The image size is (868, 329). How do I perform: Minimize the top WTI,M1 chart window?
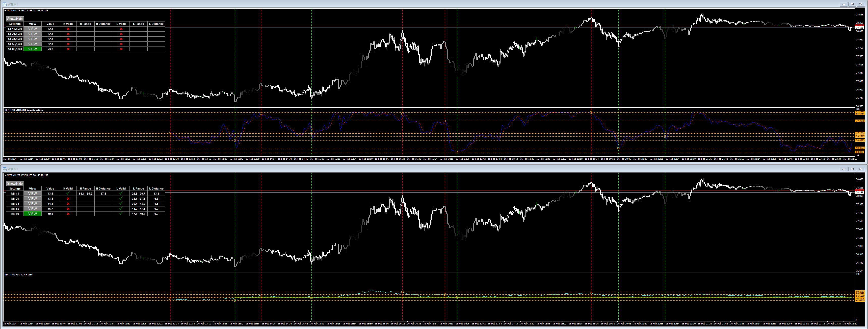point(844,4)
